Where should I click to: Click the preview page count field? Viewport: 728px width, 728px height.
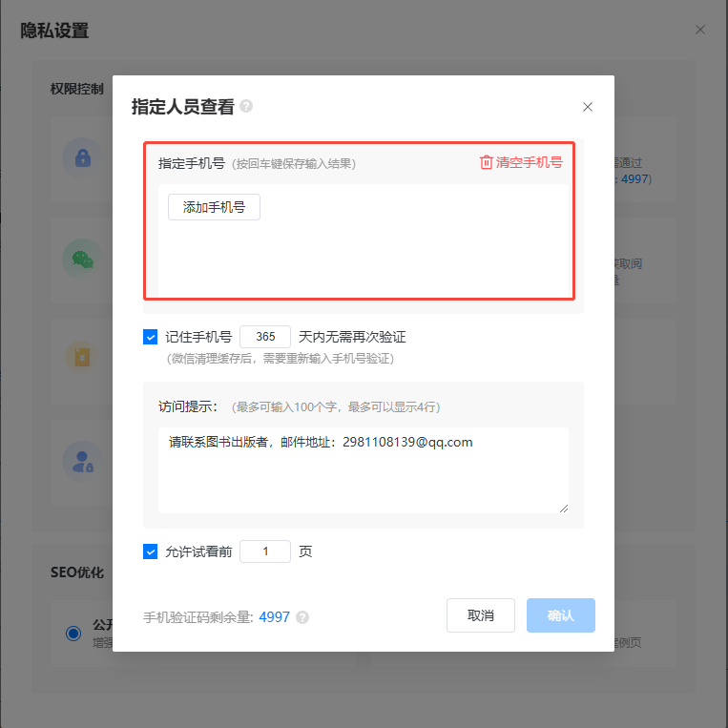pyautogui.click(x=265, y=551)
